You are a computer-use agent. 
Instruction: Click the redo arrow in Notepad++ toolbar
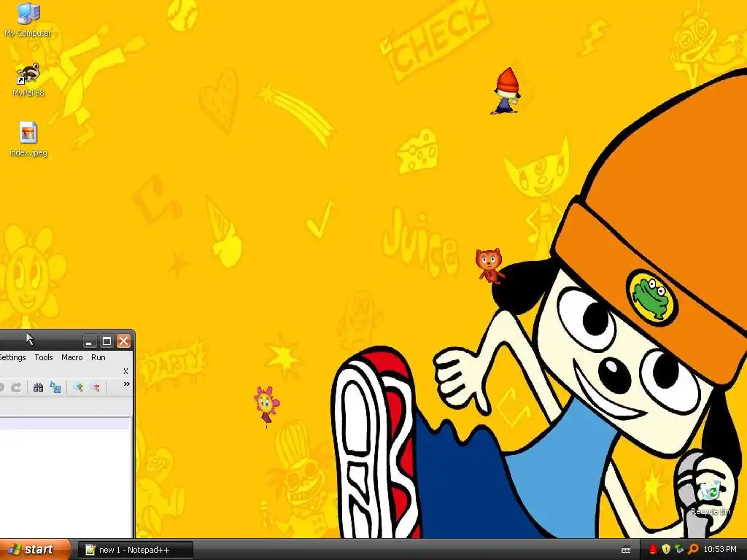click(16, 388)
